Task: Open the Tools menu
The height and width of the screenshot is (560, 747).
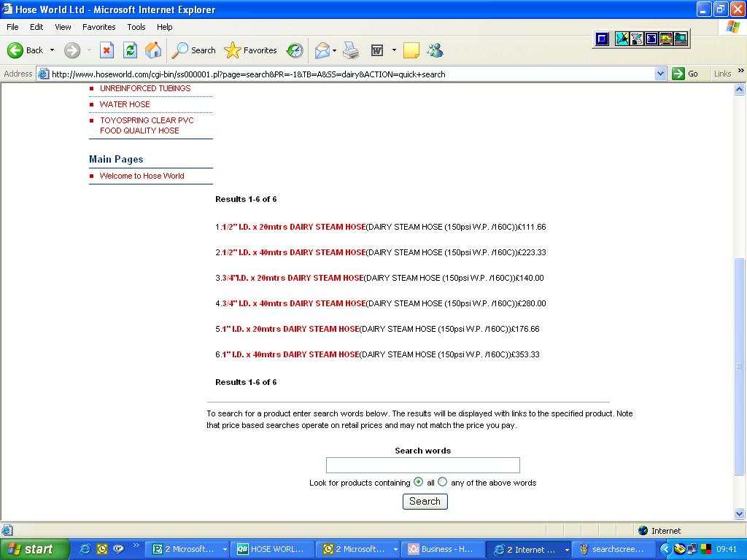Action: click(x=136, y=27)
